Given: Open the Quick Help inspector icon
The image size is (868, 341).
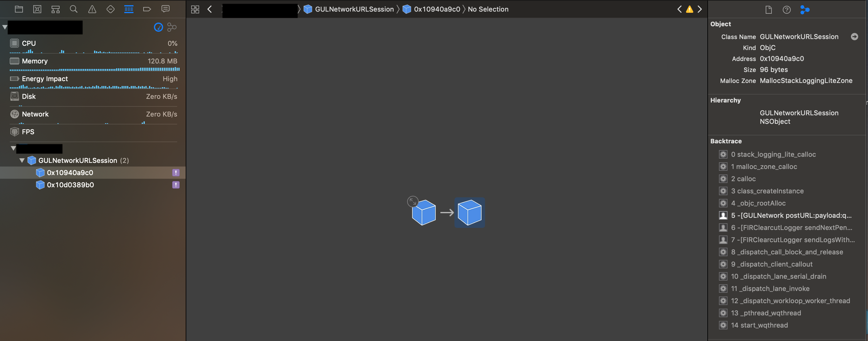Looking at the screenshot, I should [786, 10].
